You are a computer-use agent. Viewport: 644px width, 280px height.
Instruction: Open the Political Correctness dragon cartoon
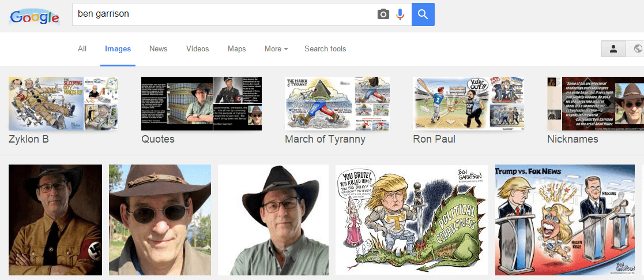412,220
